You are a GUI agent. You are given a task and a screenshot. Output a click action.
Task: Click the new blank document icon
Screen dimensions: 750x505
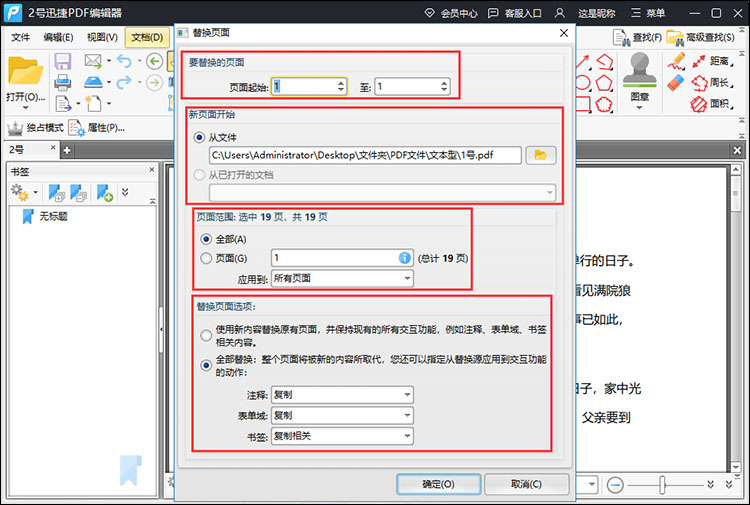click(x=93, y=103)
